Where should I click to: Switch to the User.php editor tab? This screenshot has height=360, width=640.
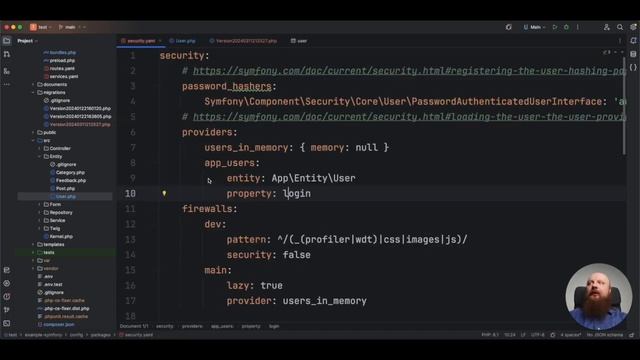click(x=182, y=41)
